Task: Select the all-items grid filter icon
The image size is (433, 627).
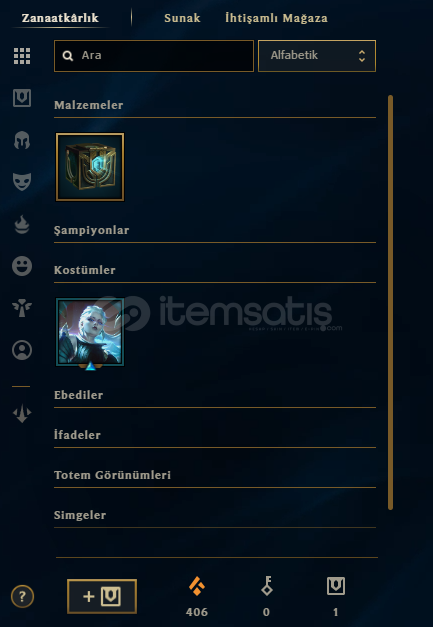Action: point(22,56)
